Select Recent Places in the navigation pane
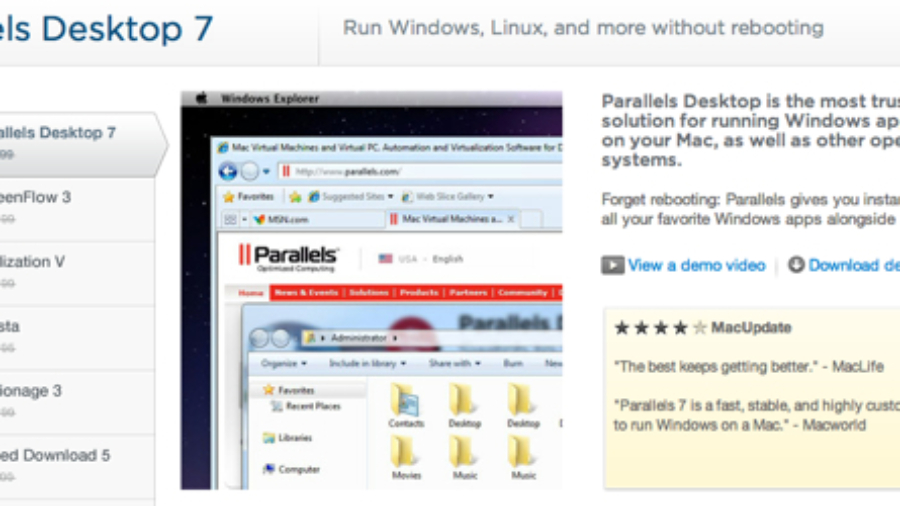This screenshot has height=506, width=900. (x=306, y=406)
